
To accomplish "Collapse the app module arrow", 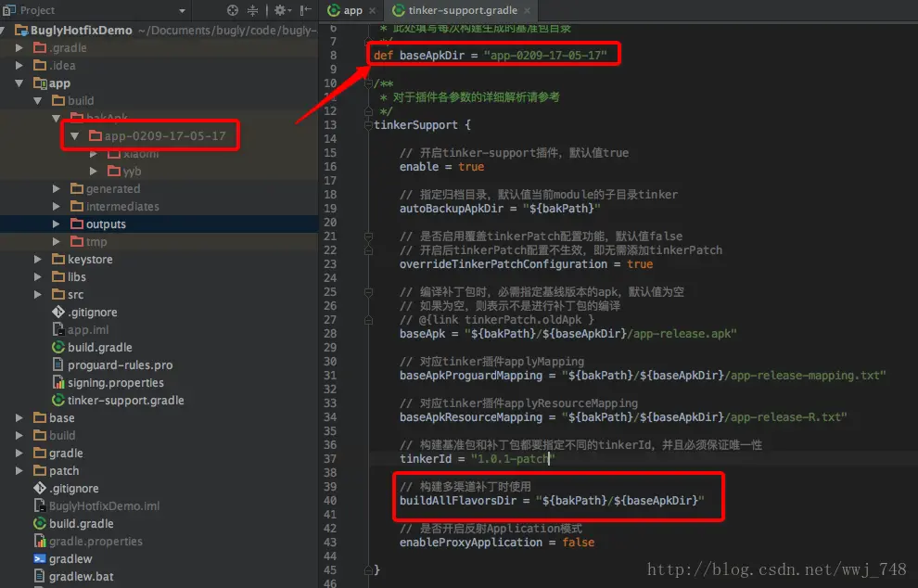I will 19,83.
